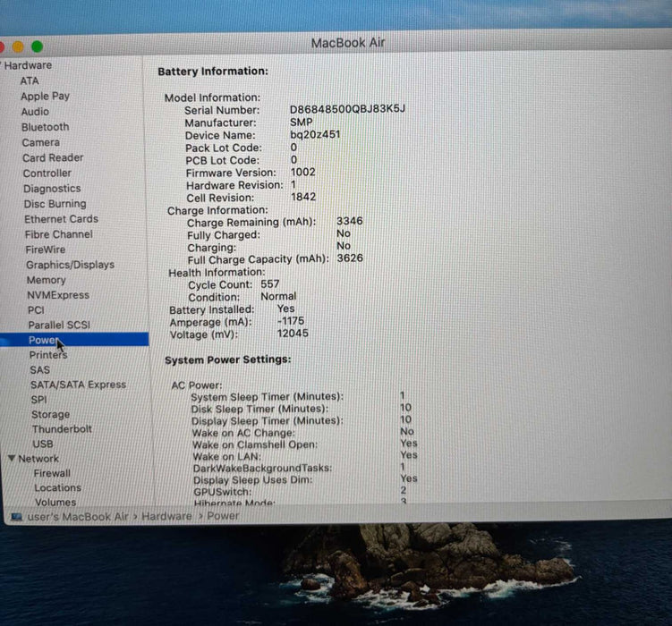The image size is (672, 626).
Task: Open Memory hardware info
Action: tap(47, 280)
